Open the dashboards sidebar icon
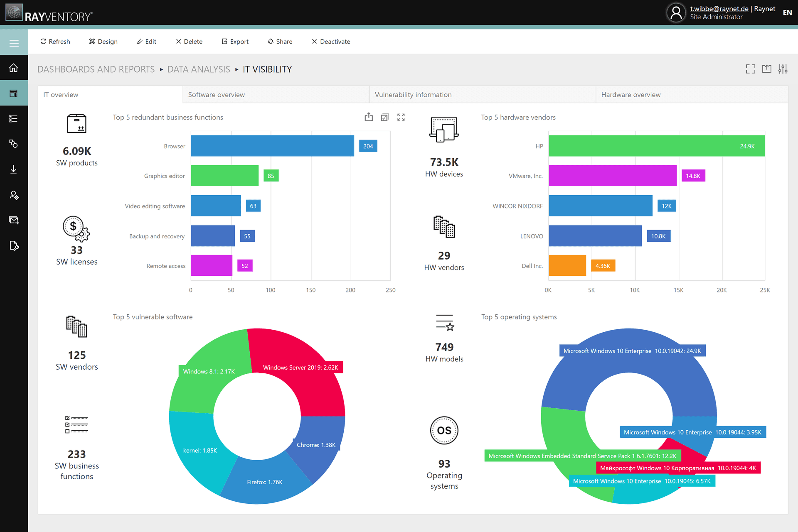 click(x=14, y=93)
